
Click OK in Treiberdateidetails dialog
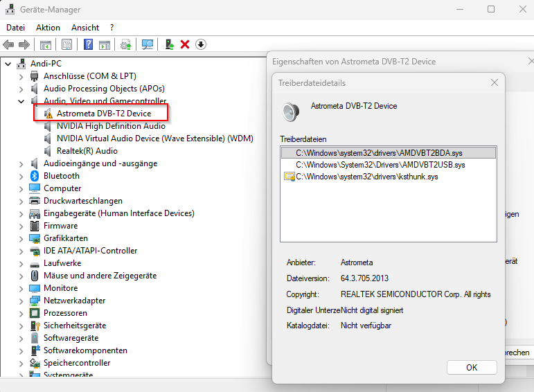472,368
